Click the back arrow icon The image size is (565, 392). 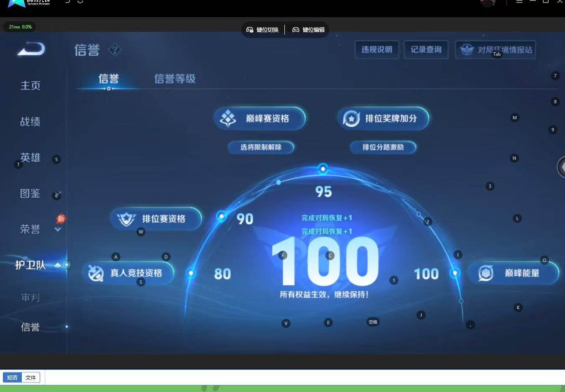click(x=31, y=49)
